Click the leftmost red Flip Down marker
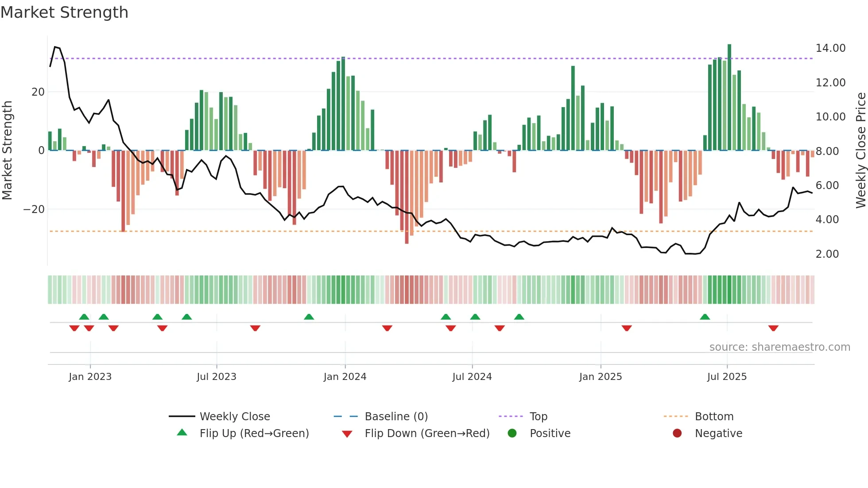The width and height of the screenshot is (868, 488). coord(74,328)
